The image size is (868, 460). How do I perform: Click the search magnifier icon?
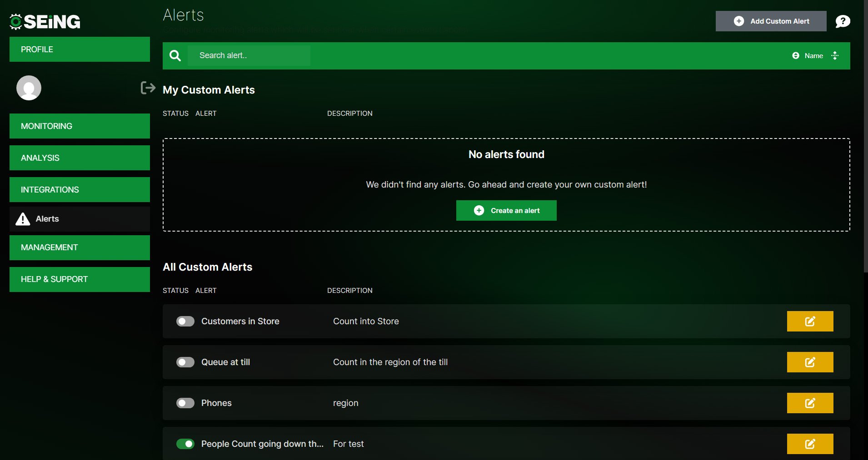pos(175,55)
